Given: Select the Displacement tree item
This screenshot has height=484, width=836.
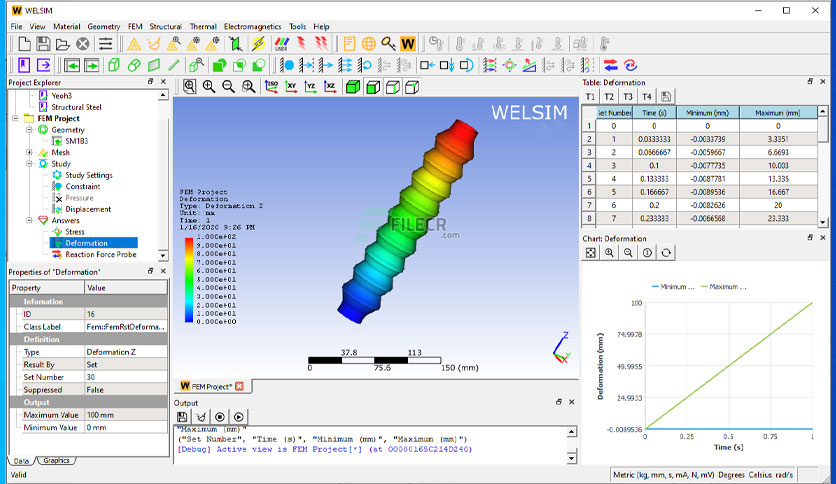Looking at the screenshot, I should (x=88, y=209).
